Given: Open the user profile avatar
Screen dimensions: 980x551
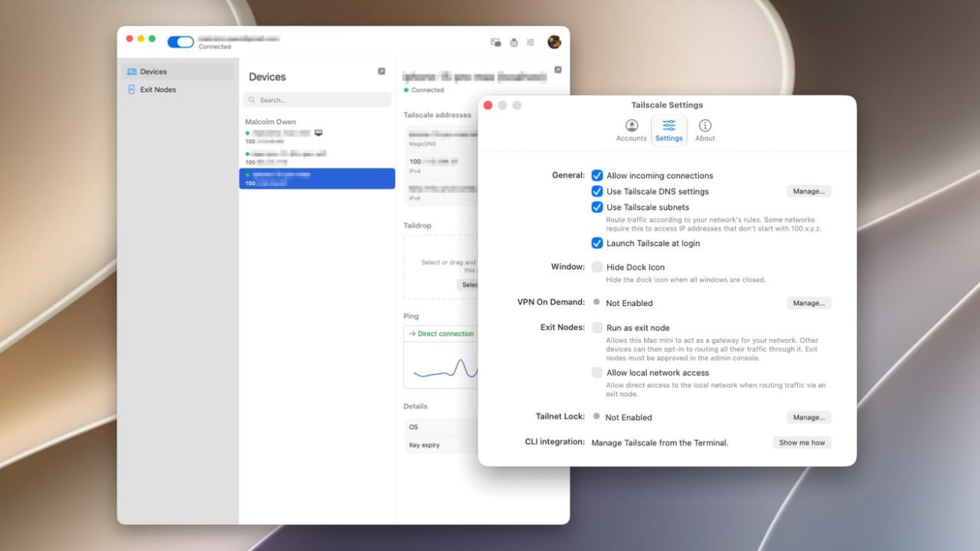Looking at the screenshot, I should tap(554, 42).
